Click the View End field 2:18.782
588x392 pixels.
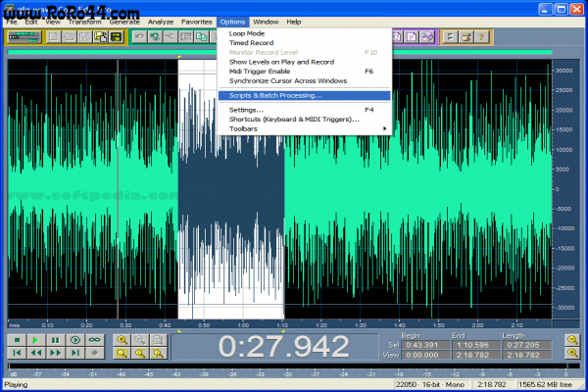coord(476,355)
